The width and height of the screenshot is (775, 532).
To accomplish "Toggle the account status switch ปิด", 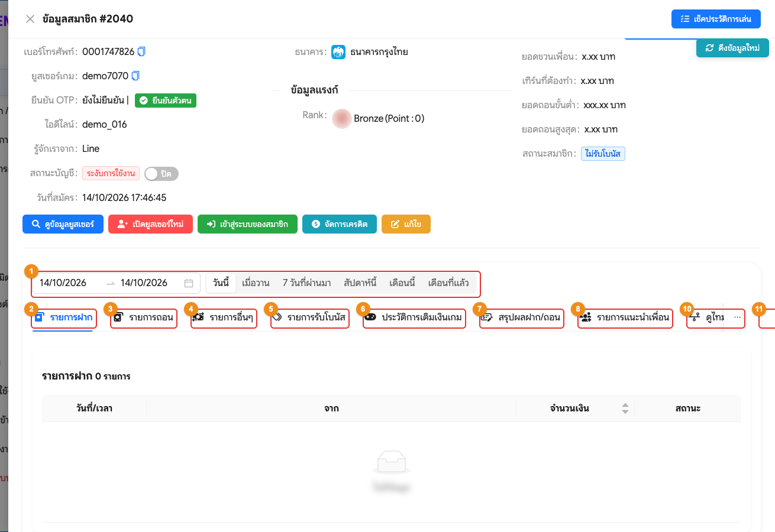I will (x=162, y=173).
